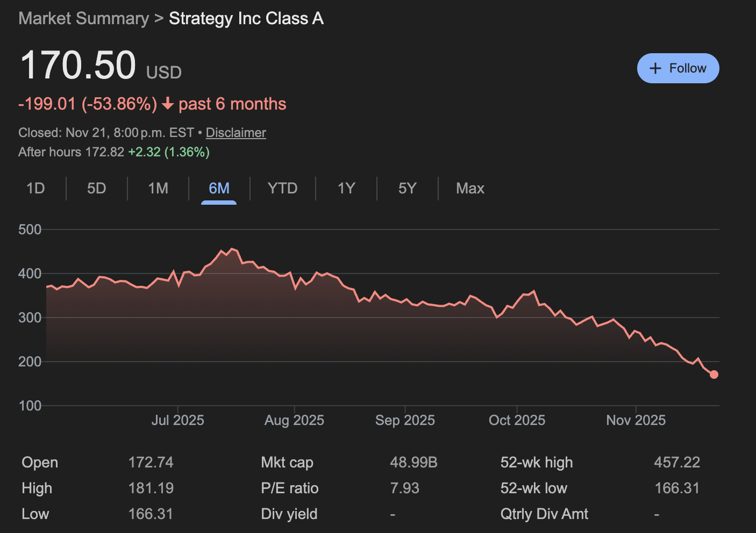Click the Mkt cap label
The height and width of the screenshot is (533, 756).
click(287, 463)
